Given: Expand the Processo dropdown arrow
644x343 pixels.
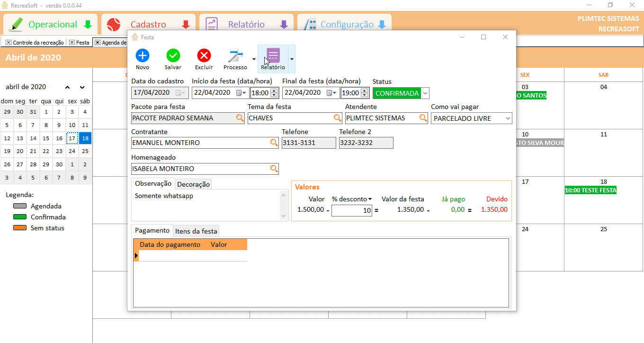Looking at the screenshot, I should (x=254, y=59).
